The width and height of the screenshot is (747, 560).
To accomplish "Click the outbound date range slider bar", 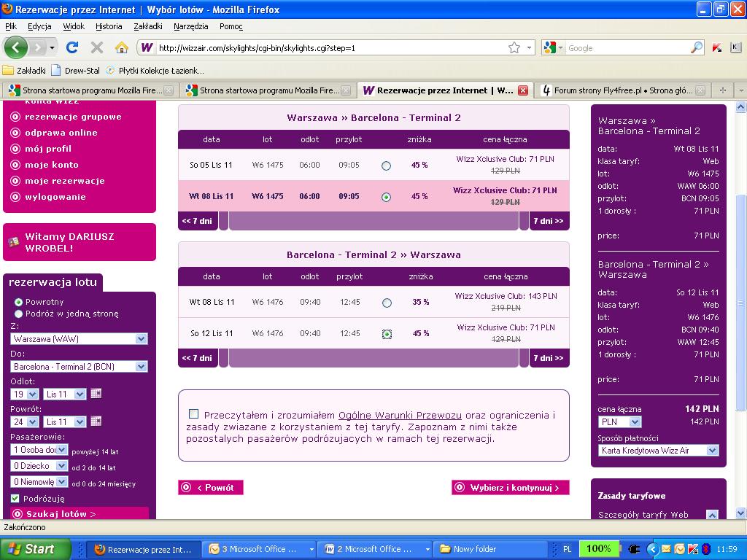I will point(373,221).
